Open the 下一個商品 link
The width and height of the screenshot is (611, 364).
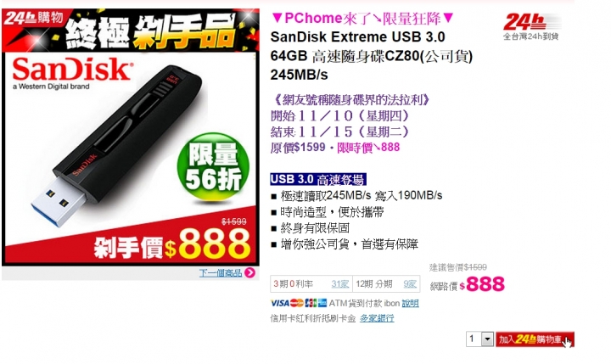pyautogui.click(x=221, y=273)
